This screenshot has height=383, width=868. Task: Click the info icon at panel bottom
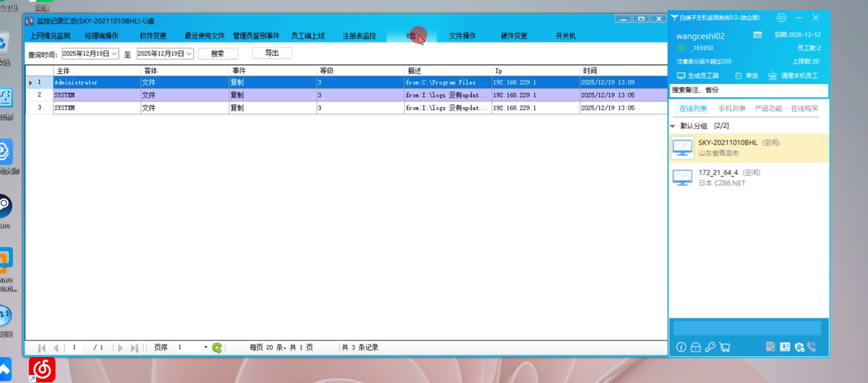pos(681,347)
